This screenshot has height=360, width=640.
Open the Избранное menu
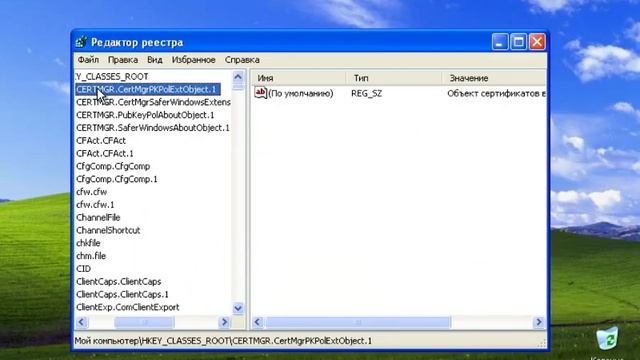coord(193,60)
